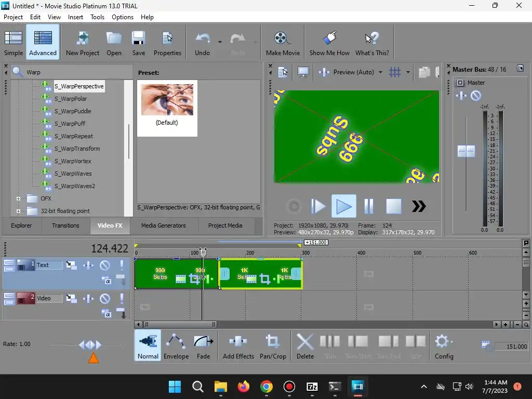Open the Project menu
Screen dimensions: 532x399
tap(13, 17)
